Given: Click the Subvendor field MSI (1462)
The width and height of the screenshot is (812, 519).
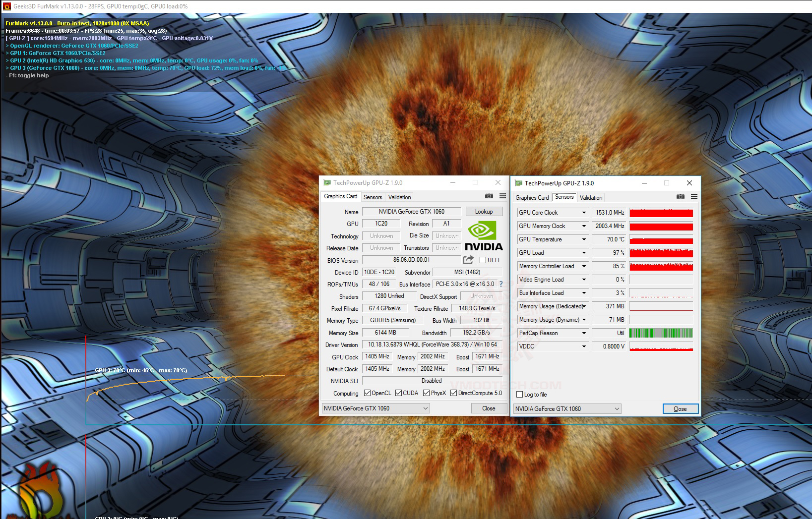Looking at the screenshot, I should pyautogui.click(x=467, y=272).
